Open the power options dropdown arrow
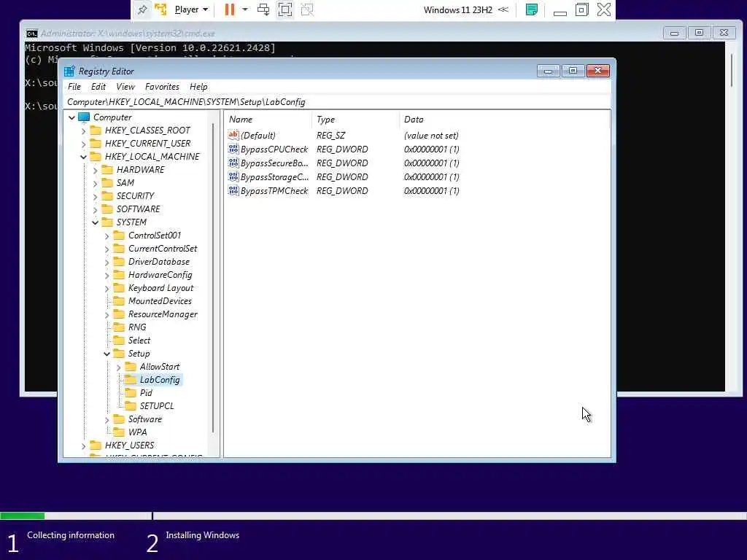 pyautogui.click(x=245, y=9)
